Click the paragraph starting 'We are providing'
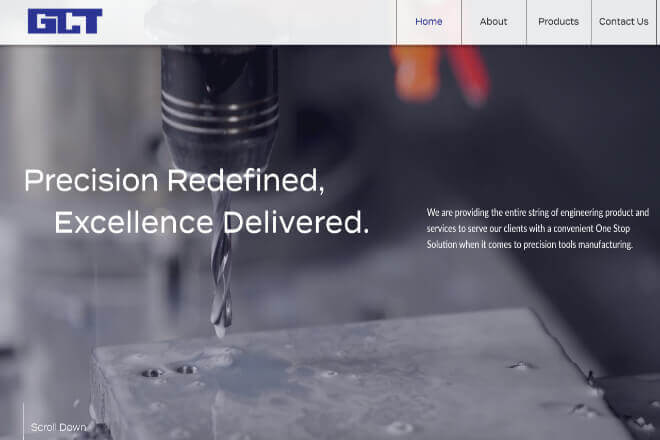Screen dimensions: 660x440 coord(538,229)
